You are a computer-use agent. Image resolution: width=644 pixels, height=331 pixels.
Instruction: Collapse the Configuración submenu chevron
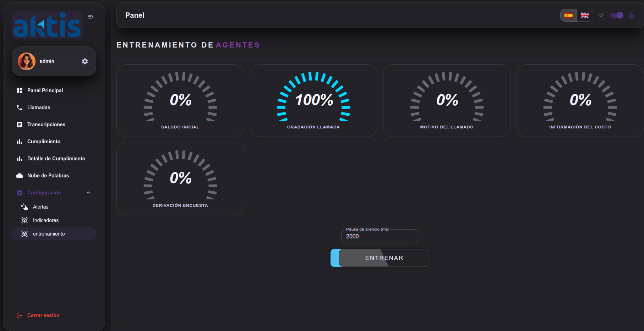(x=88, y=193)
